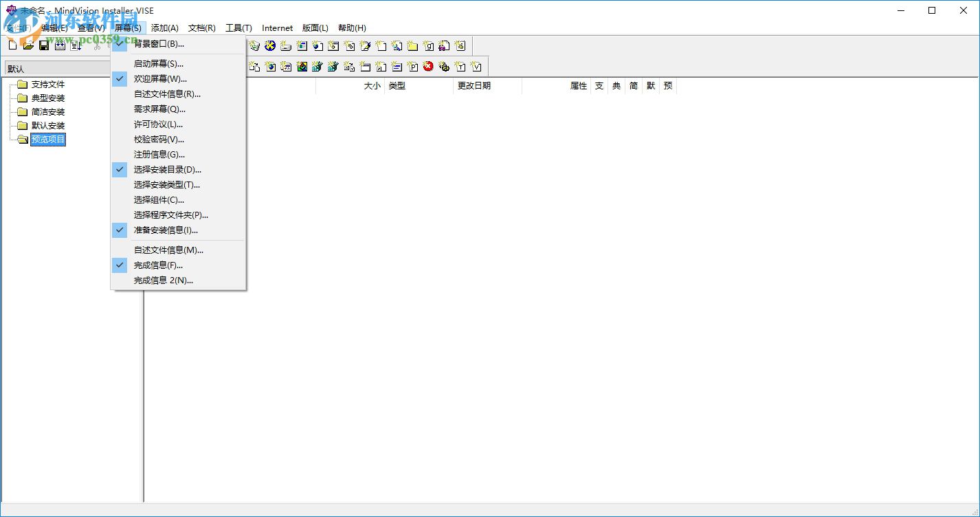Screen dimensions: 980x517
Task: Choose 选择安装类型(T) from the menu
Action: coord(178,185)
